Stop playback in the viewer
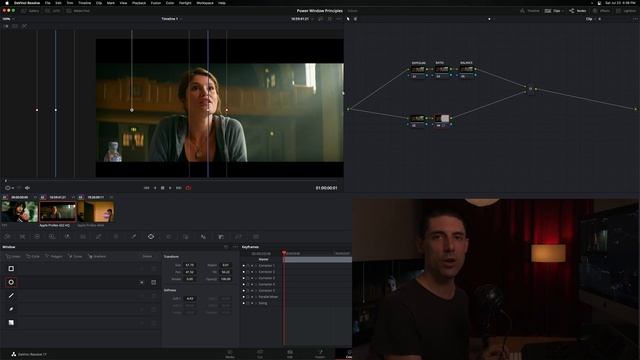Screen dimensions: 640x360 tap(162, 188)
